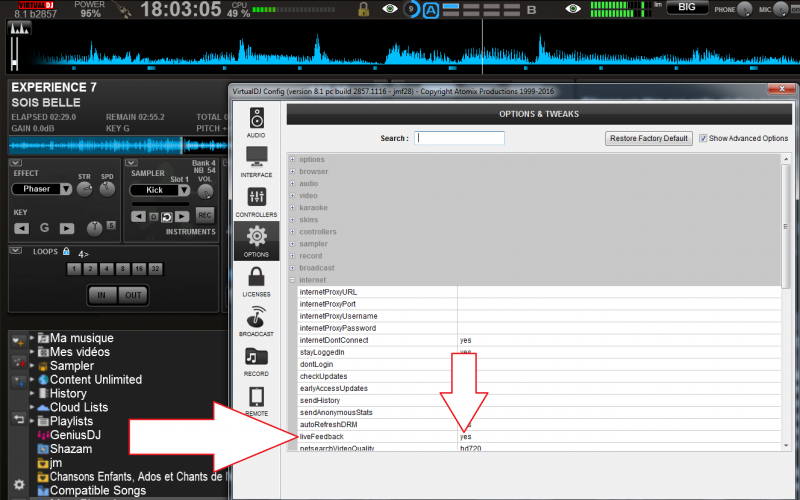The image size is (800, 500).
Task: Click the waveform zoom icon
Action: pos(20,29)
